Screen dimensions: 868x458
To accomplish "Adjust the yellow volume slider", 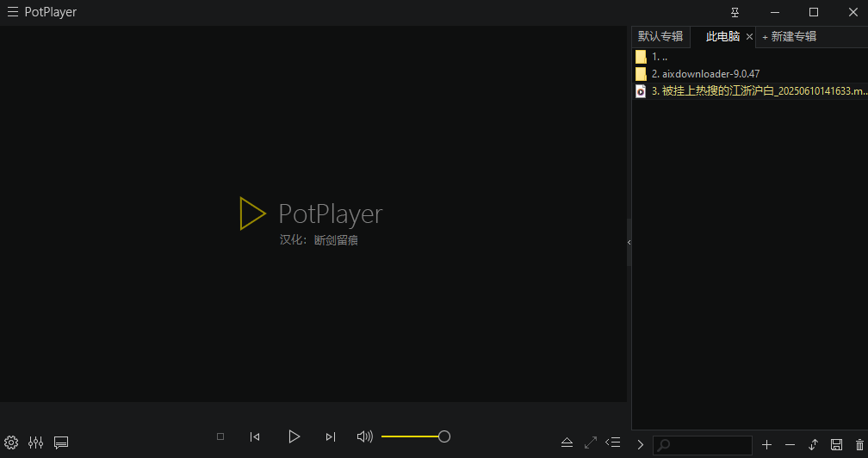I will pos(415,437).
